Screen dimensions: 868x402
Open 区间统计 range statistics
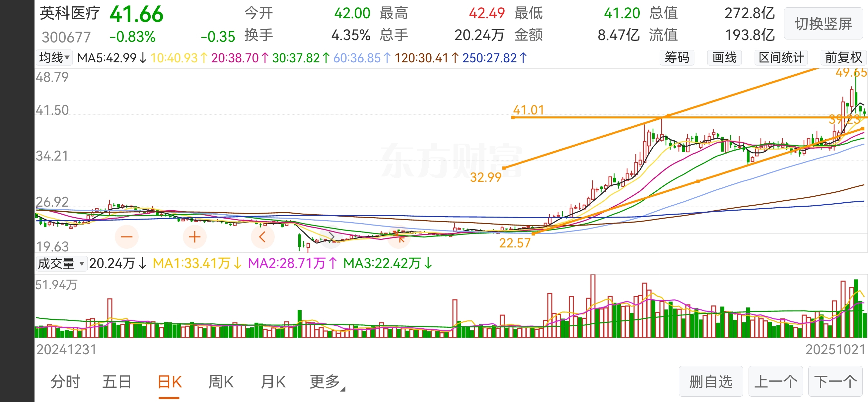pyautogui.click(x=781, y=58)
